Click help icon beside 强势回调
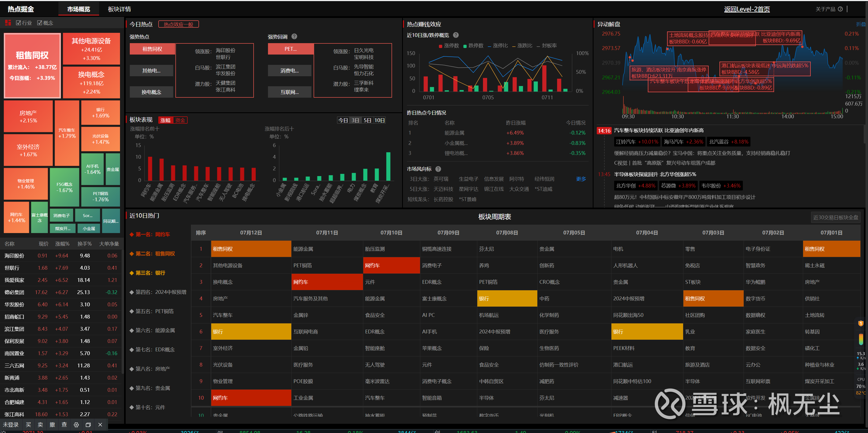Screen dimensions: 868x433 point(294,36)
